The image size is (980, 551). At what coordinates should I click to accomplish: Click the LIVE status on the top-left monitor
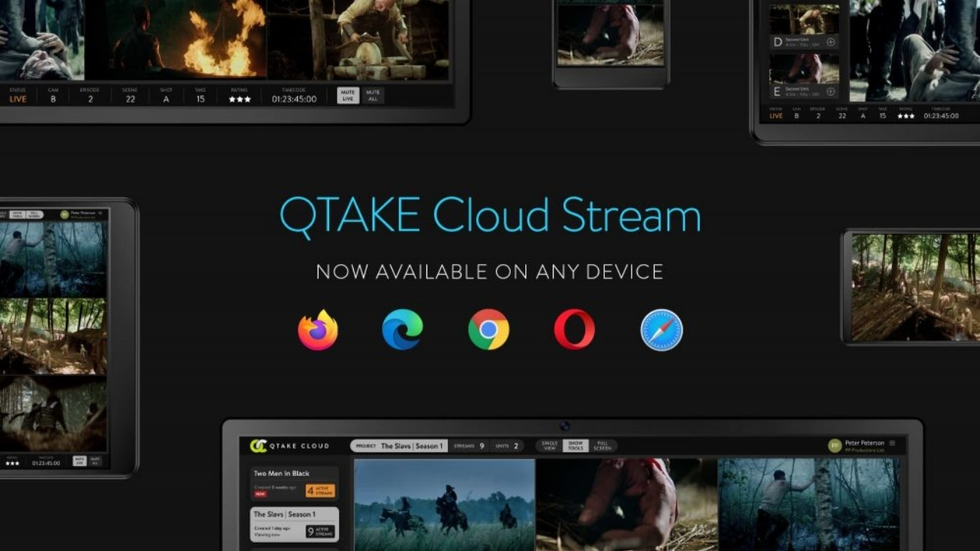(18, 99)
